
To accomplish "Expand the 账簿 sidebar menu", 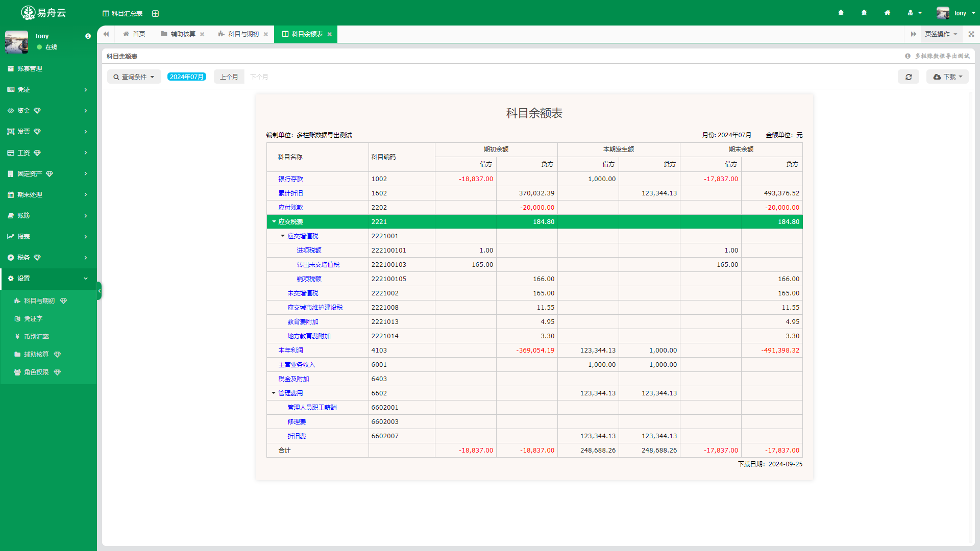I will 48,215.
